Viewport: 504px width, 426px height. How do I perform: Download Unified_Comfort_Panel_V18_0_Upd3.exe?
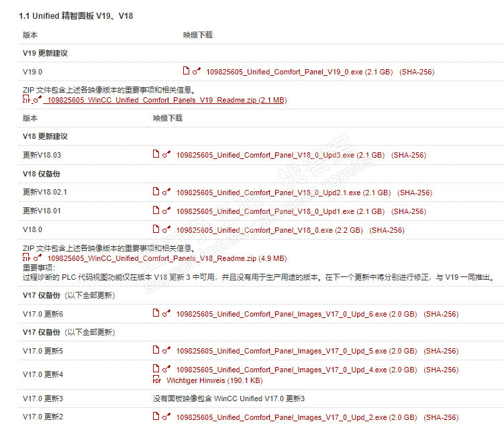click(x=281, y=155)
